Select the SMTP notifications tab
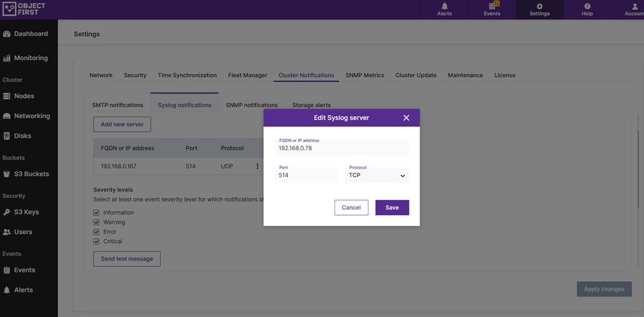 117,105
